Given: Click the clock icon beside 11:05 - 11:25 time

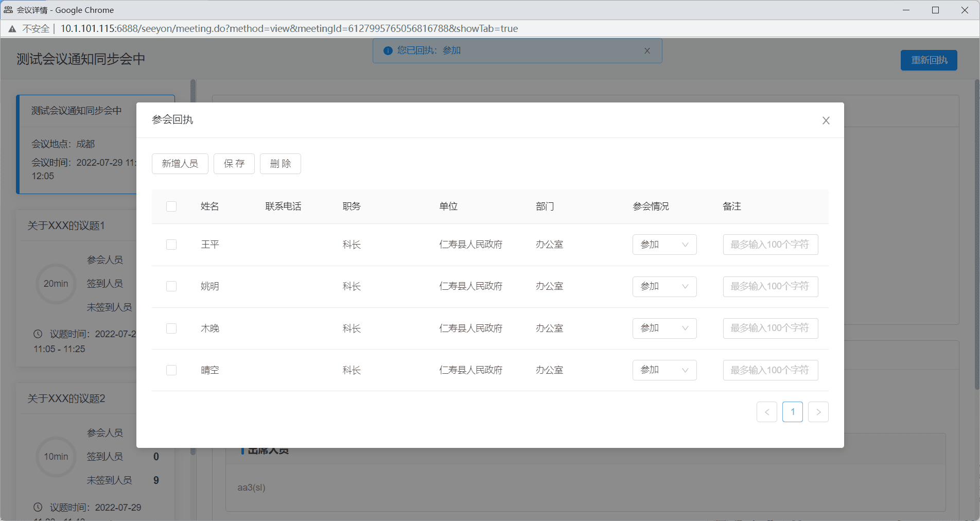Looking at the screenshot, I should (x=38, y=334).
